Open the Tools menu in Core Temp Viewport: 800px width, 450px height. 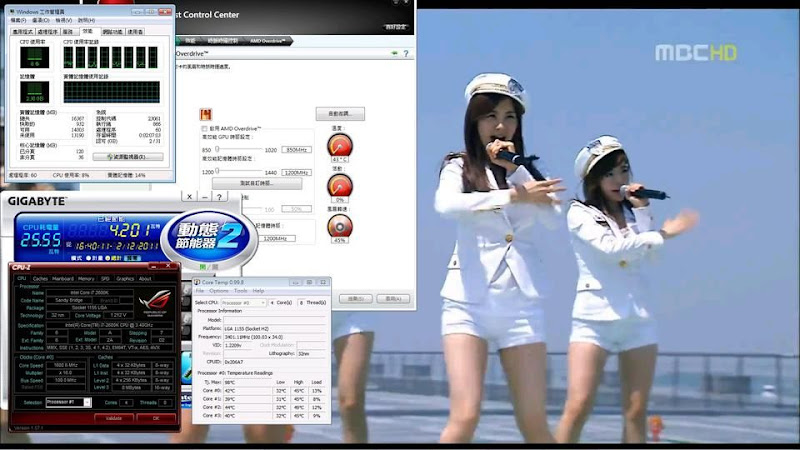coord(240,291)
